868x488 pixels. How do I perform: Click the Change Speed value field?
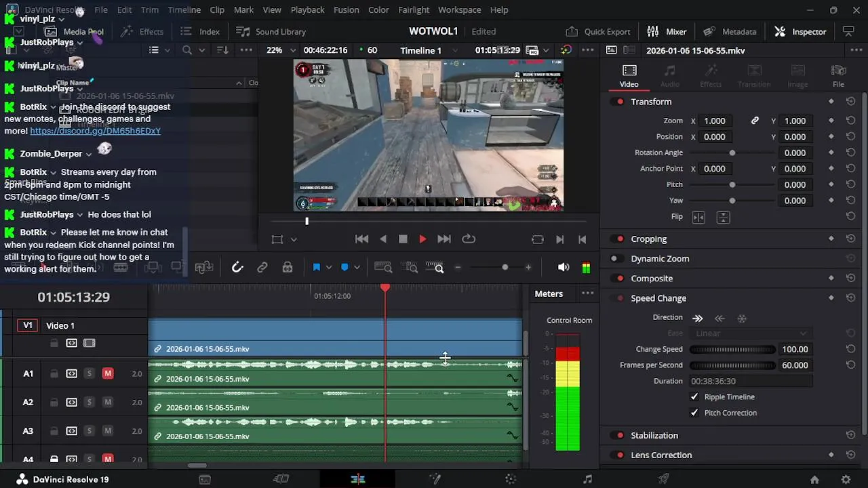[x=795, y=350]
